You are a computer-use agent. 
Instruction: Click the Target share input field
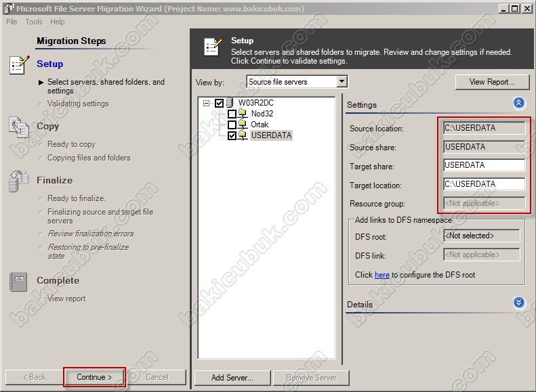coord(484,165)
